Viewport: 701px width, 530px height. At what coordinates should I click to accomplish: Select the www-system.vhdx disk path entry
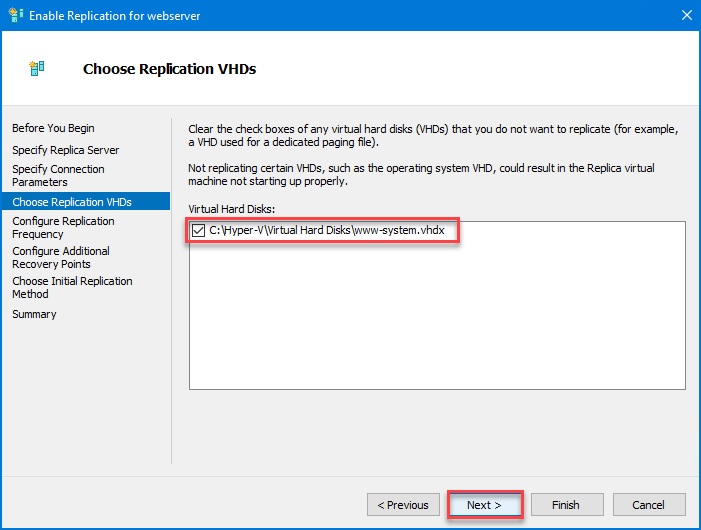click(x=326, y=231)
